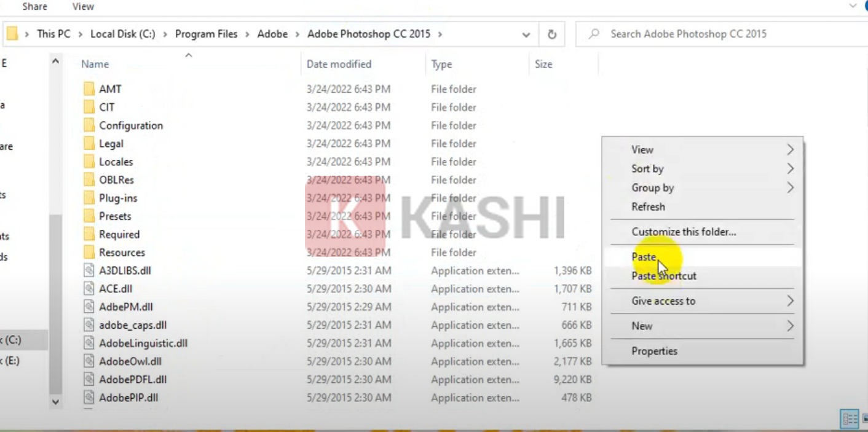Open address bar history dropdown arrow
This screenshot has width=868, height=432.
(526, 35)
